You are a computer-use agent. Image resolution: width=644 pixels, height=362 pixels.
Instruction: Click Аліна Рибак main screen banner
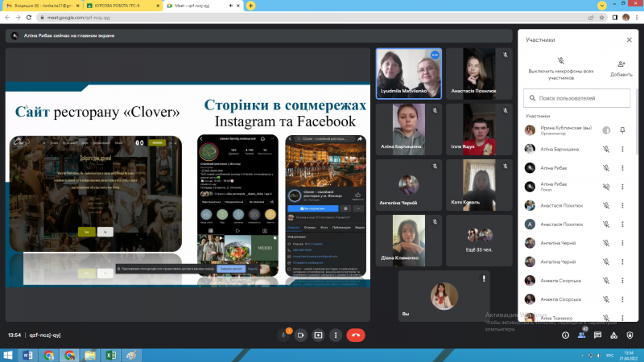coord(259,35)
